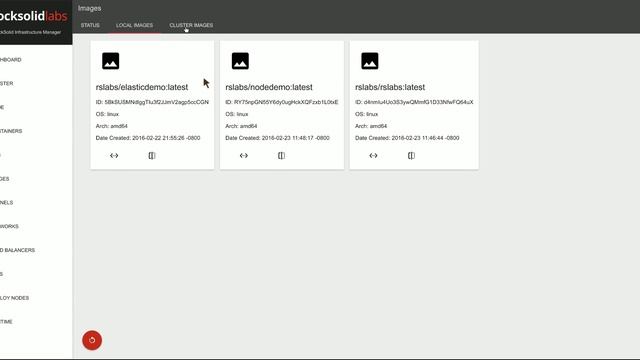Open the sidebar item ending in NELS

7,202
